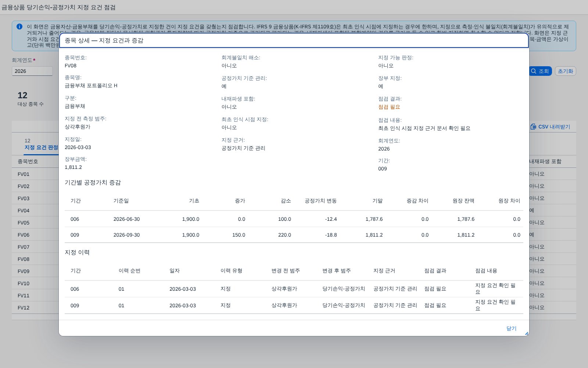
Task: Click the 증감 차이 column header
Action: 417,201
